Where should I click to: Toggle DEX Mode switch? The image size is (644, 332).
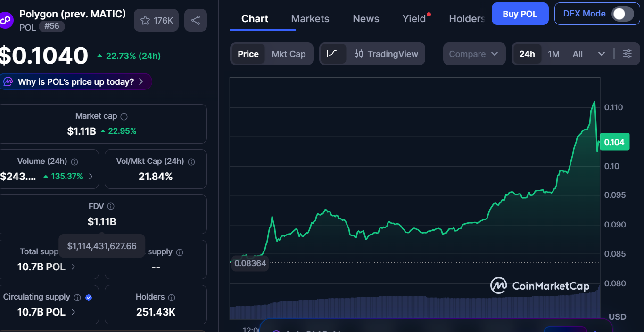(622, 14)
